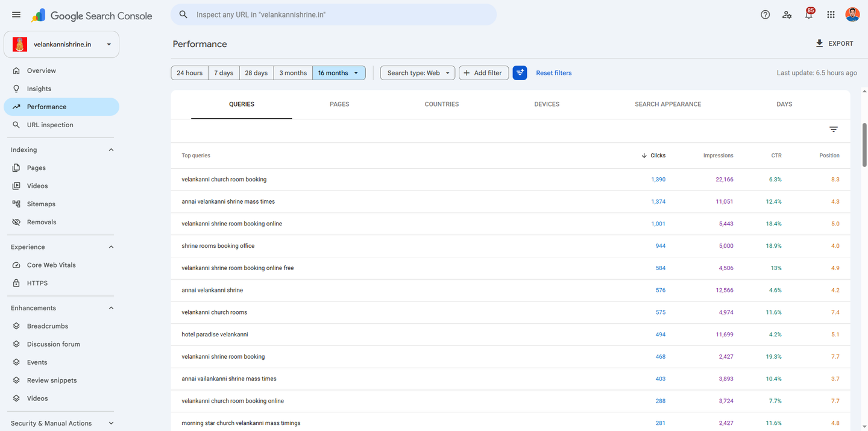Switch to the DEVICES tab
868x431 pixels.
pos(547,104)
